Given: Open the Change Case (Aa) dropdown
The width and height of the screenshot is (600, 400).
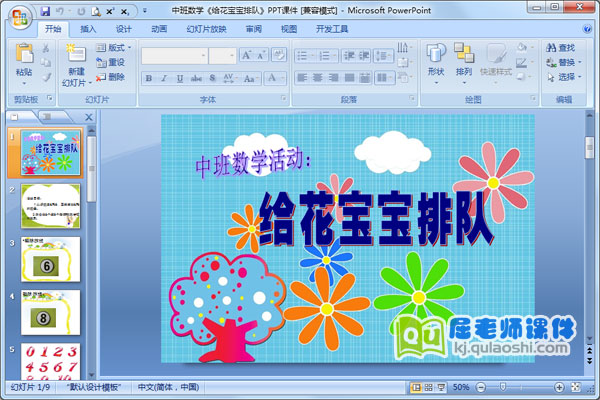Looking at the screenshot, I should click(x=251, y=78).
